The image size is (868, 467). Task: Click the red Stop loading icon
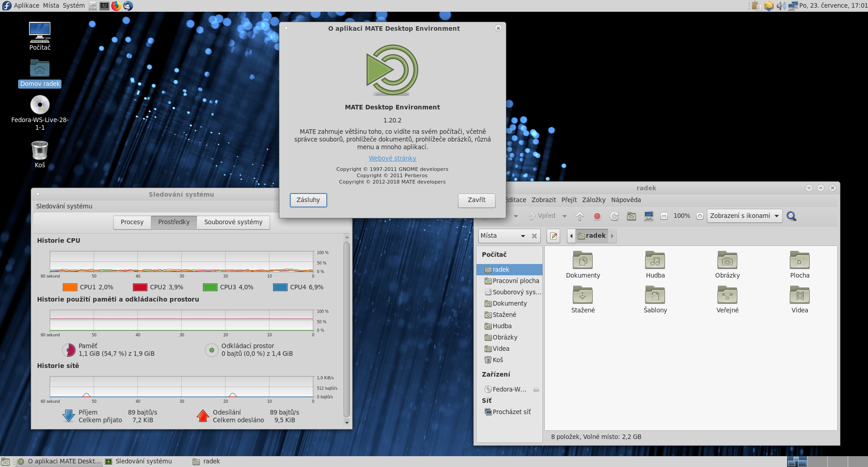point(597,216)
